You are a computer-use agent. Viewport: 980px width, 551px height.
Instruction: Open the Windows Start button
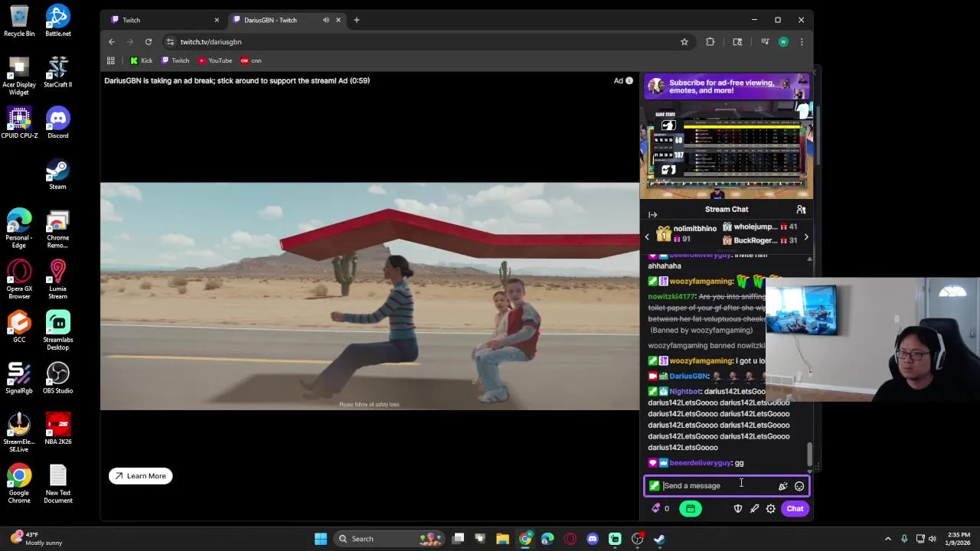[x=321, y=539]
